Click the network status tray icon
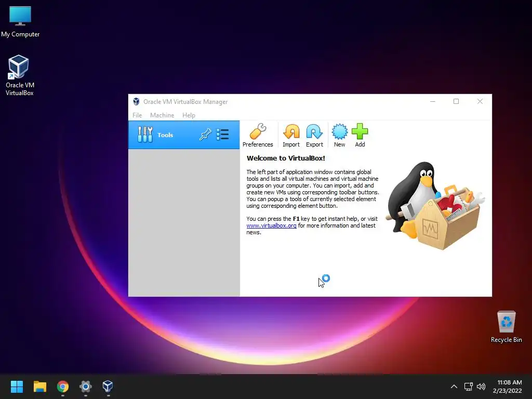This screenshot has width=532, height=399. 469,387
